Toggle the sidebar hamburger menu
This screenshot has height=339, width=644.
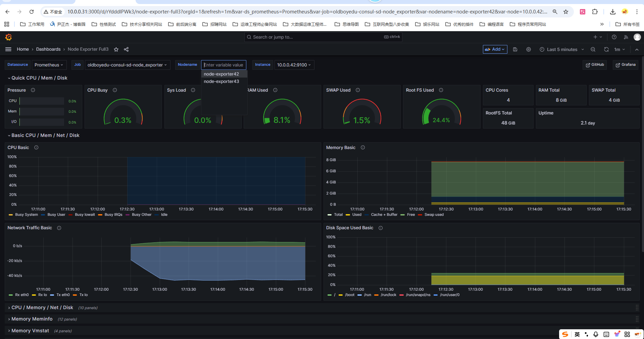coord(8,49)
